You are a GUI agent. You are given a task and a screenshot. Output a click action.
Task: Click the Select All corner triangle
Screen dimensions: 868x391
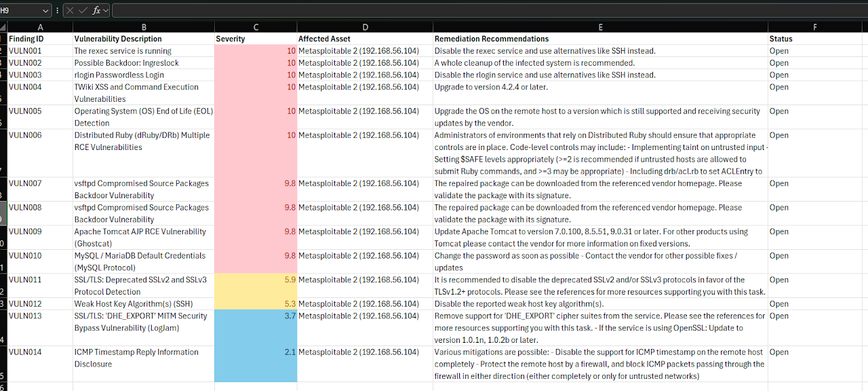(x=3, y=26)
